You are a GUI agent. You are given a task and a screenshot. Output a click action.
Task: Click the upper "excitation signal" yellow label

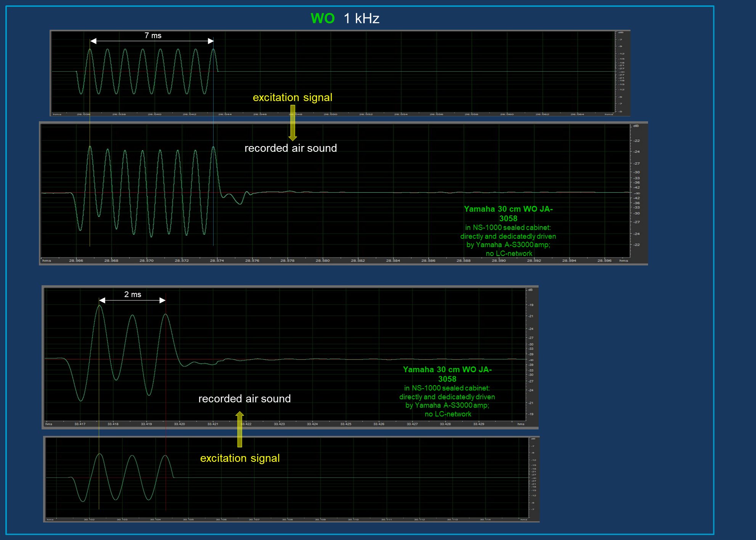coord(293,97)
